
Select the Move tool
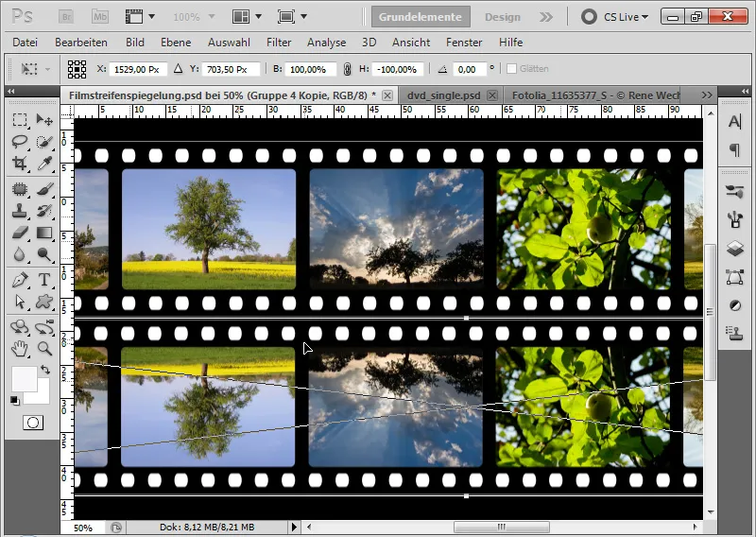[44, 120]
